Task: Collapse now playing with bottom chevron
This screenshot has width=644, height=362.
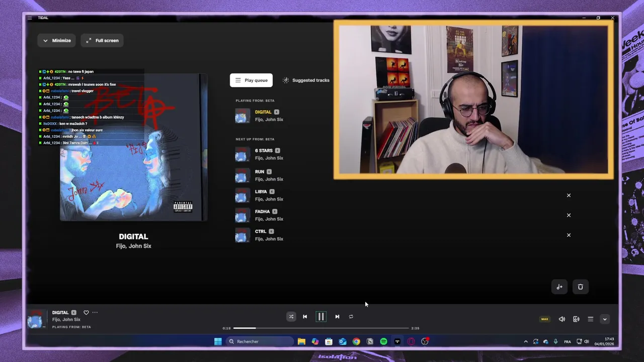Action: coord(605,319)
